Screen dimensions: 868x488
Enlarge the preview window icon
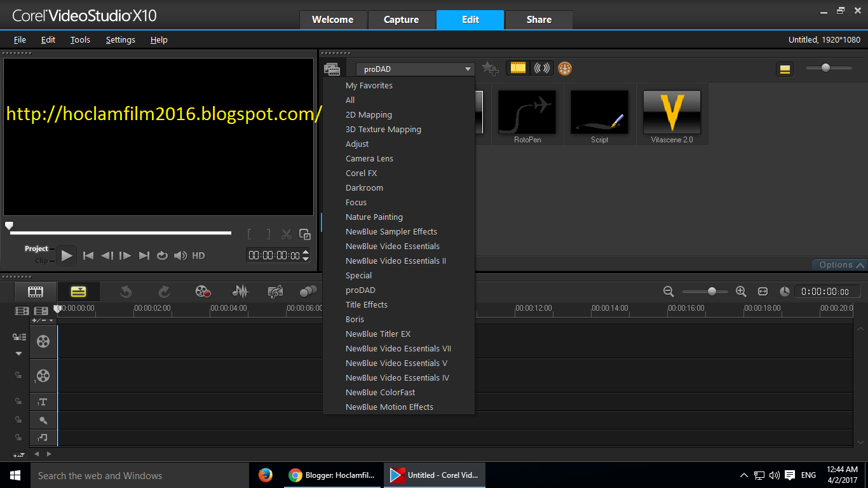tap(305, 234)
